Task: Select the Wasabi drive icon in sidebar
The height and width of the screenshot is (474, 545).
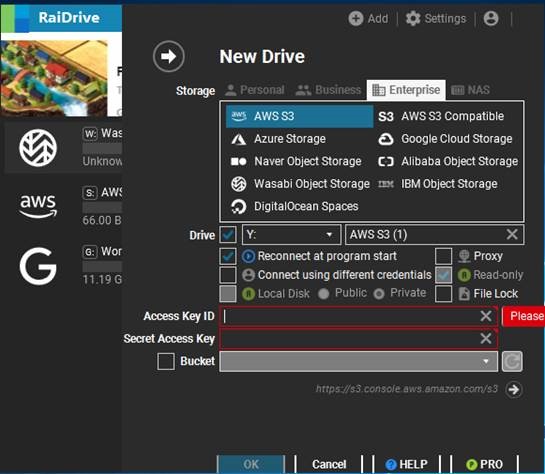Action: click(38, 148)
